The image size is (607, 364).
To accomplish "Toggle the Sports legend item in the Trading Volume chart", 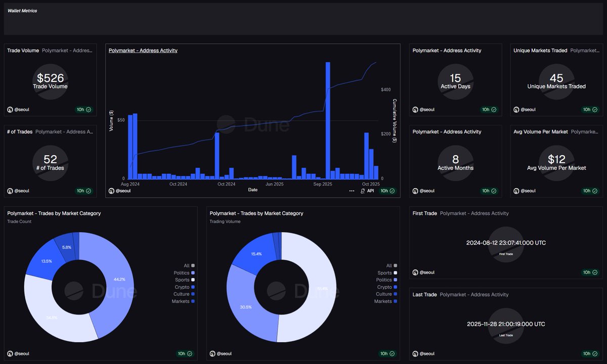I will pos(387,272).
